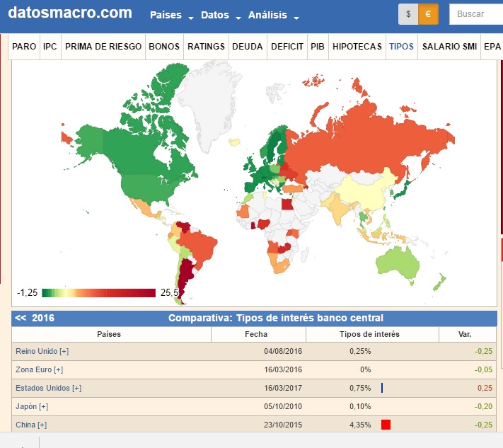Select the 0,10% Japón rate

click(360, 407)
